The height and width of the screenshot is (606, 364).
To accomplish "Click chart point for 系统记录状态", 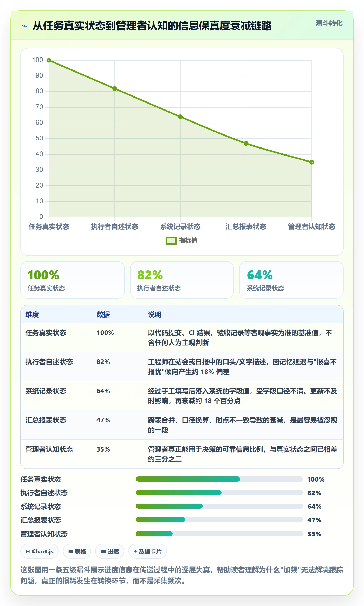I will (180, 117).
